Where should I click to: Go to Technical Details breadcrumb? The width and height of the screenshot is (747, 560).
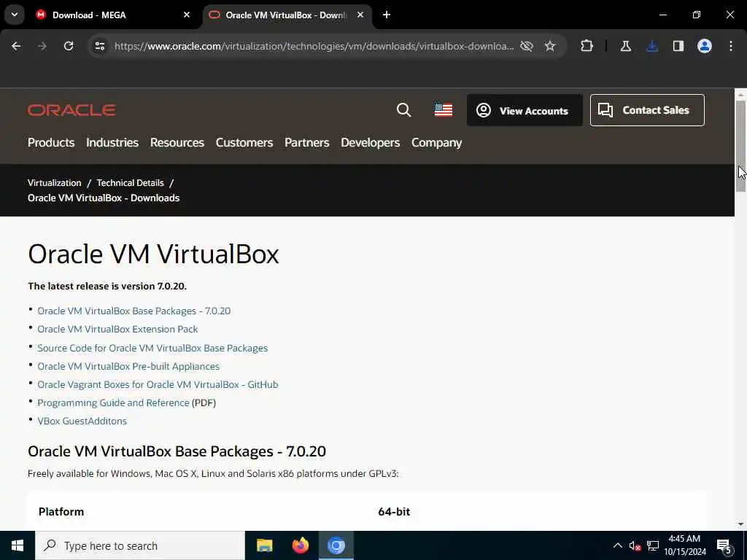130,183
